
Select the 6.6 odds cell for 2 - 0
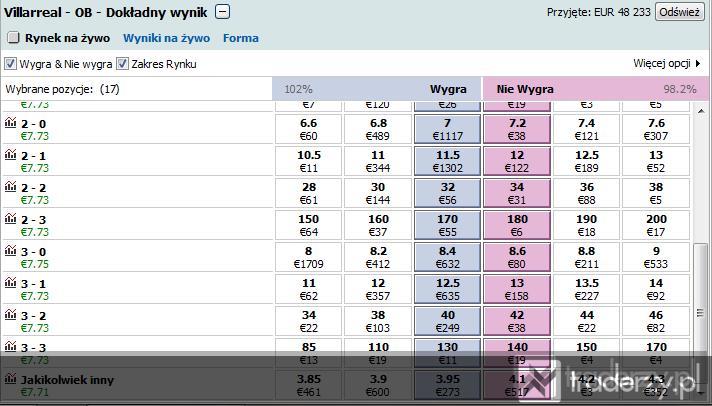(308, 129)
